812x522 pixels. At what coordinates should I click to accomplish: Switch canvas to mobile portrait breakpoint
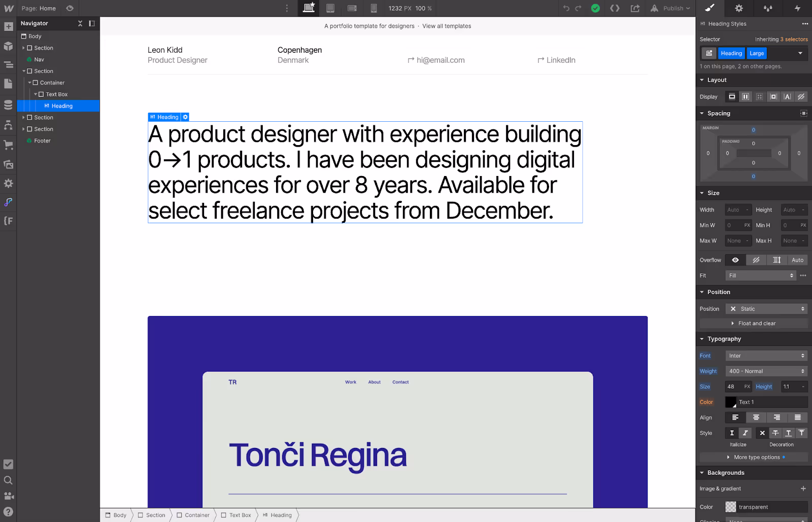pos(374,8)
